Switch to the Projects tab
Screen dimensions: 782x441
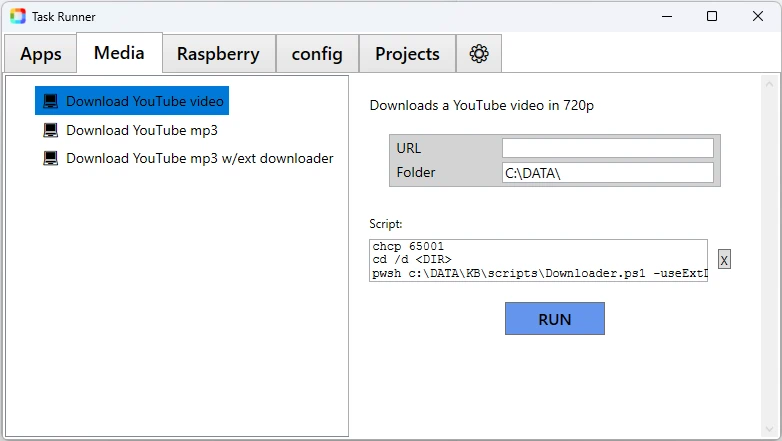(407, 54)
